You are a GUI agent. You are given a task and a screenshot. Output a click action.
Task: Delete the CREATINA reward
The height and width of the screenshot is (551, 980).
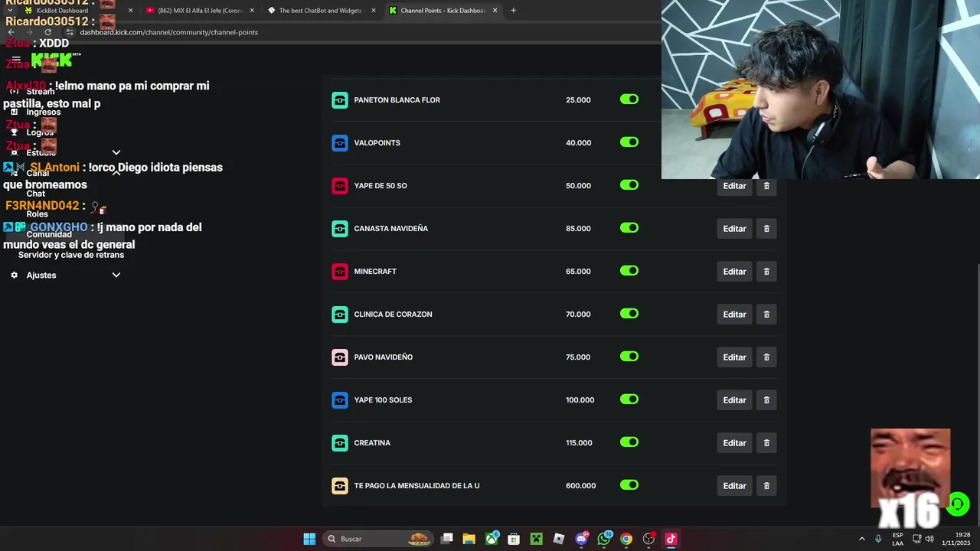[766, 443]
